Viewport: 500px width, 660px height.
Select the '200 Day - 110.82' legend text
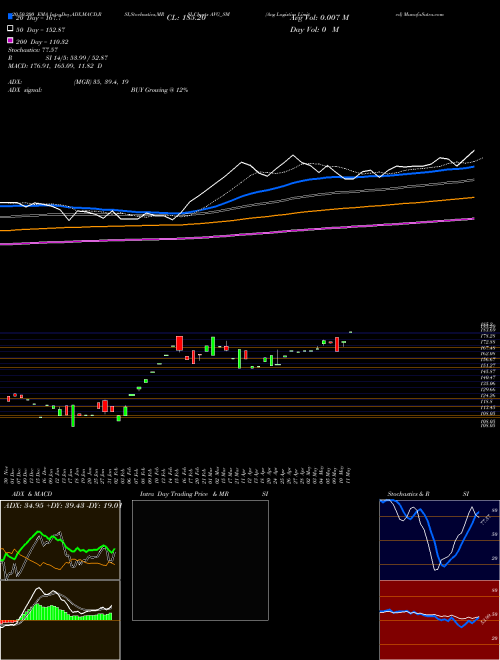pos(43,42)
